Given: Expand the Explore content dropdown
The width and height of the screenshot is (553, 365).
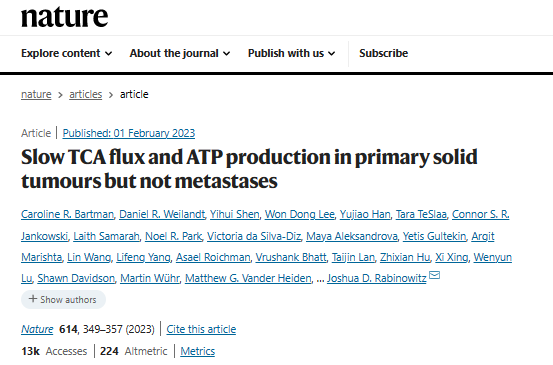Looking at the screenshot, I should pyautogui.click(x=67, y=53).
